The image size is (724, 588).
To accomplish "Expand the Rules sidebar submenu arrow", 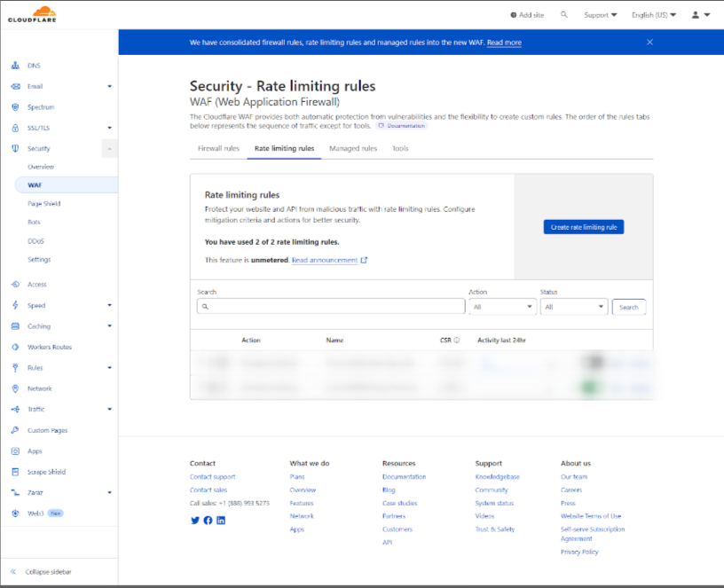I will pyautogui.click(x=109, y=368).
